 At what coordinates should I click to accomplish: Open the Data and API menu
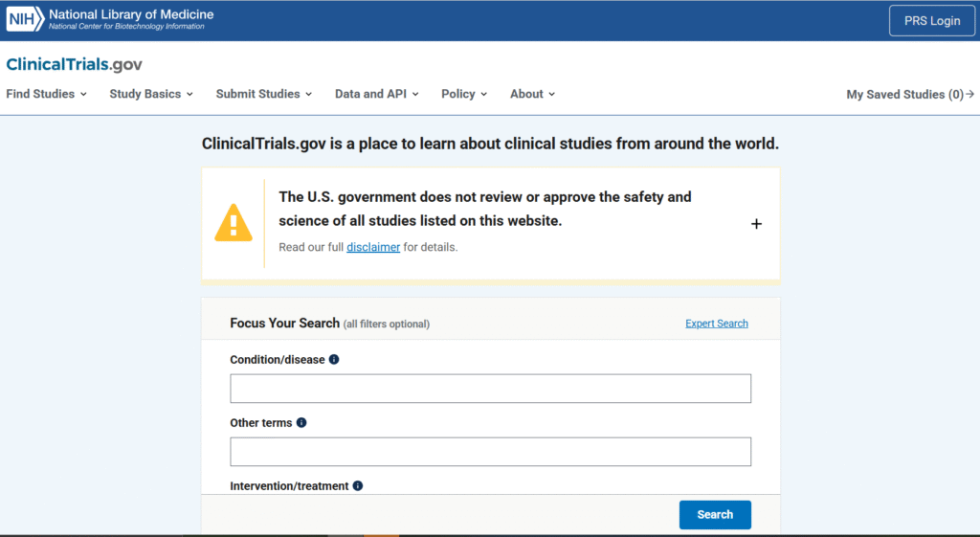377,94
